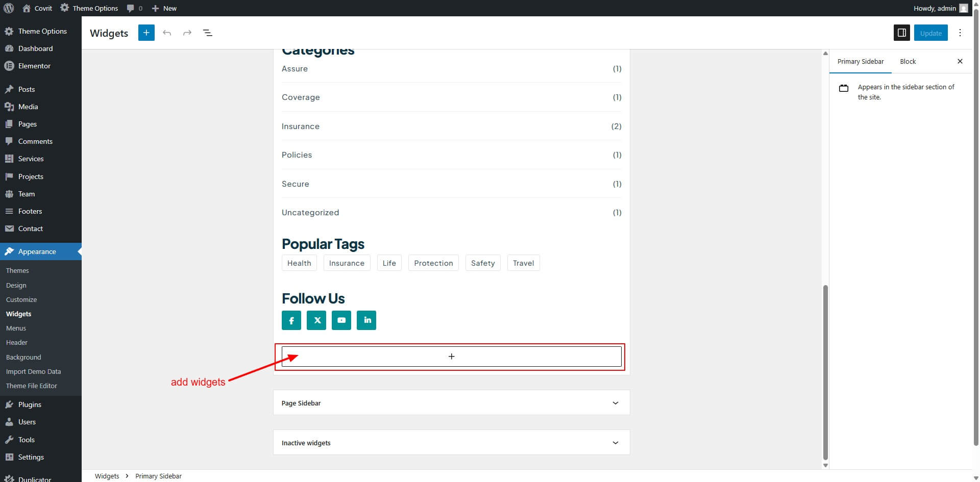Click the Update button
Image resolution: width=980 pixels, height=482 pixels.
(930, 33)
